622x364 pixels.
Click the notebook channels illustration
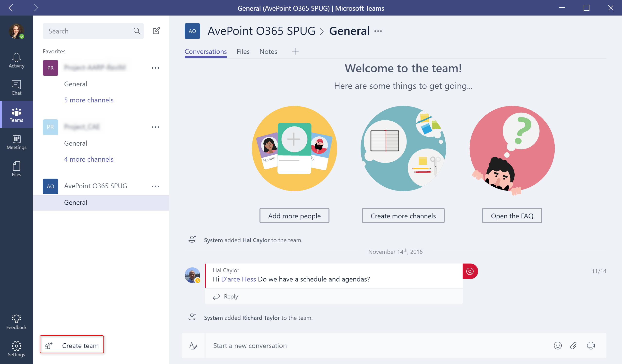click(x=403, y=148)
